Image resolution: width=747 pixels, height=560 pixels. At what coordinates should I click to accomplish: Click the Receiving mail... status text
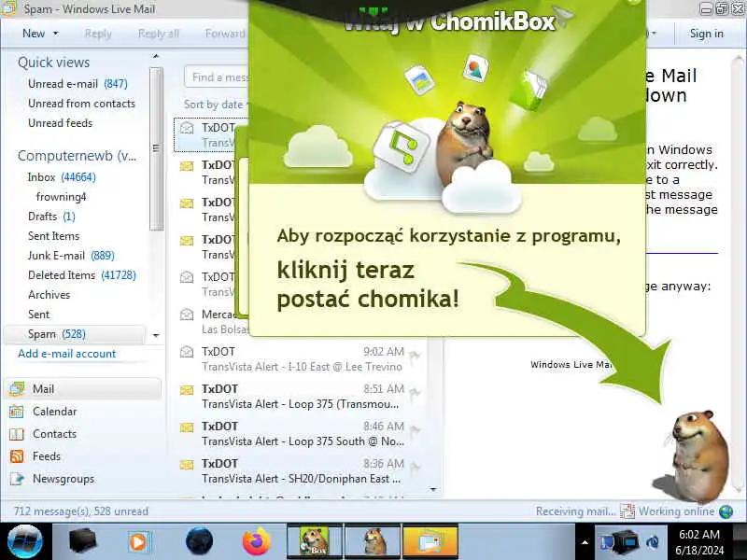pos(575,511)
